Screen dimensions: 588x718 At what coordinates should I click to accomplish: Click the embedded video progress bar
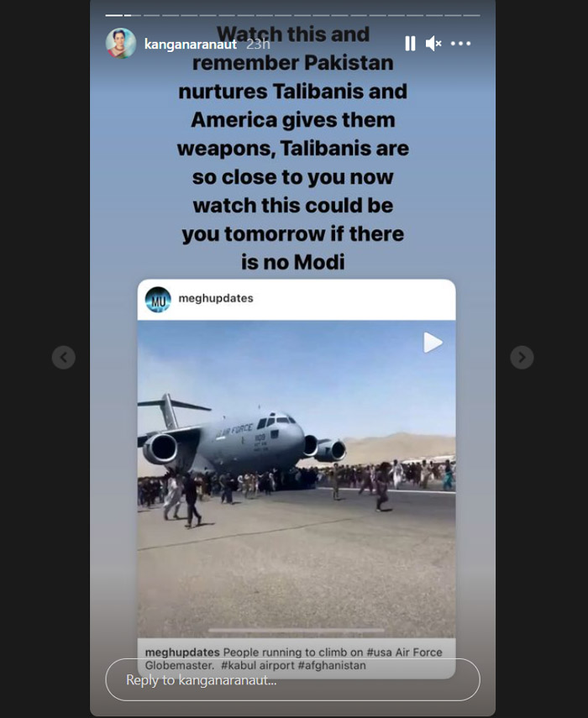297,631
